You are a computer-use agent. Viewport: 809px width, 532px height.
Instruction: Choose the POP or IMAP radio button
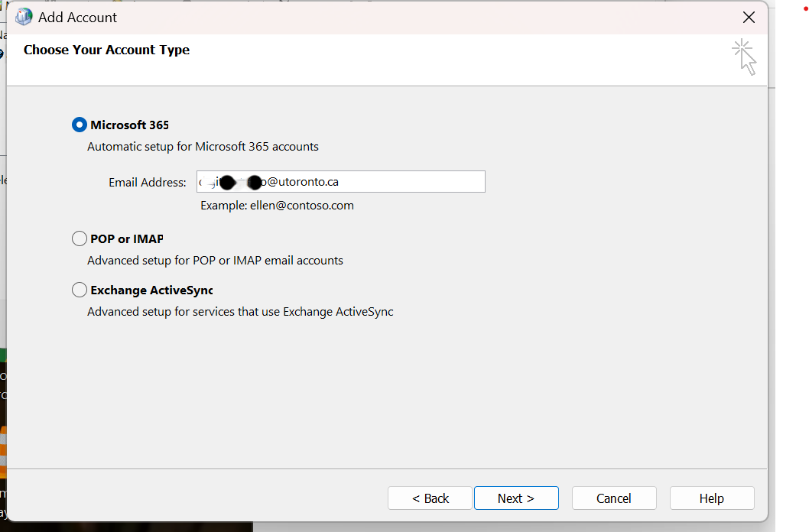click(80, 238)
